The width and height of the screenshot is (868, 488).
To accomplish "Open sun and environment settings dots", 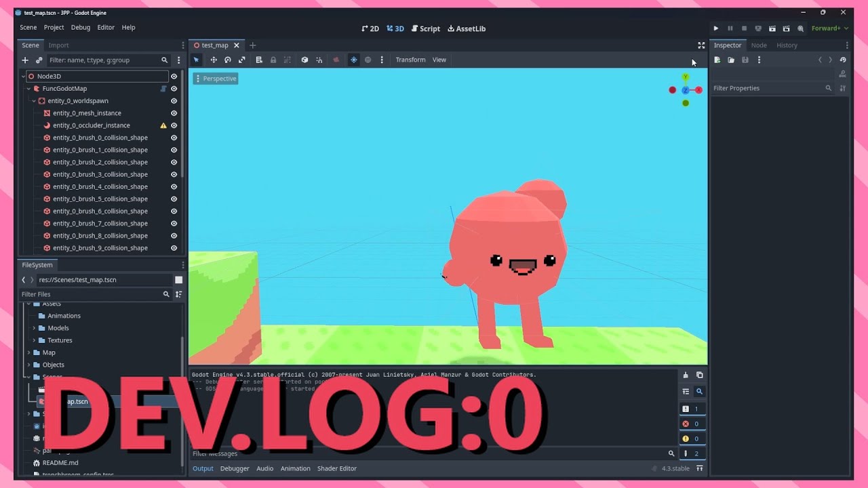I will (382, 60).
